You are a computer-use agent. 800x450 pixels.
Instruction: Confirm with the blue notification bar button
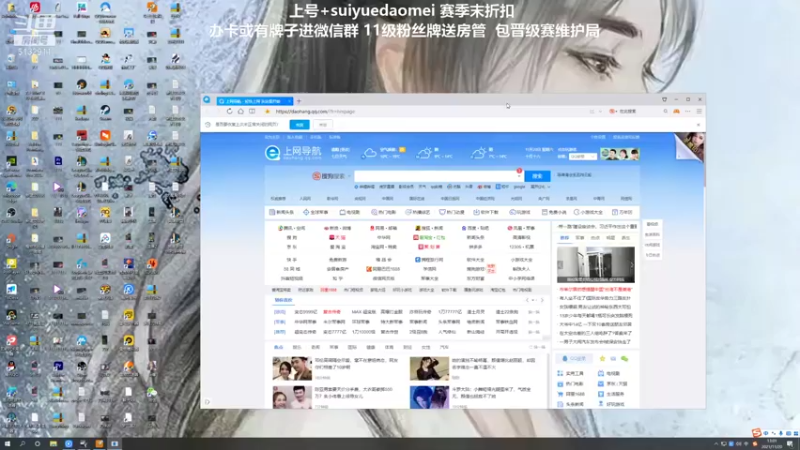[x=299, y=124]
